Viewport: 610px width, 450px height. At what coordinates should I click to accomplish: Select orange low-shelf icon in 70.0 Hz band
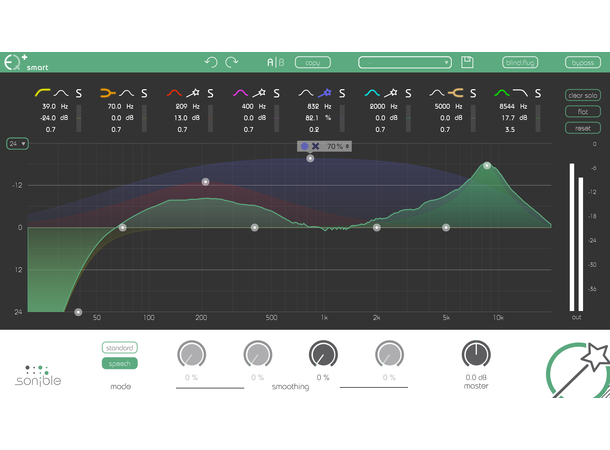tap(108, 93)
